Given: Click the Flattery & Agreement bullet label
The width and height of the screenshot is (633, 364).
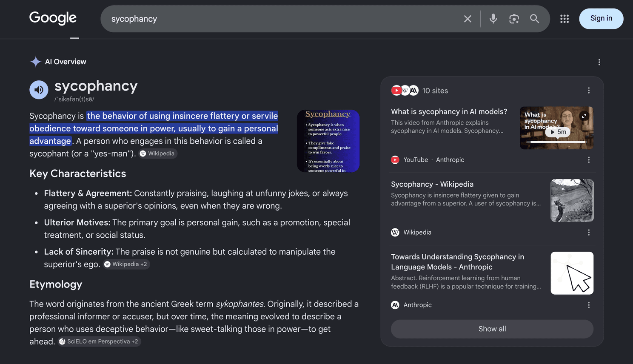Looking at the screenshot, I should (88, 193).
